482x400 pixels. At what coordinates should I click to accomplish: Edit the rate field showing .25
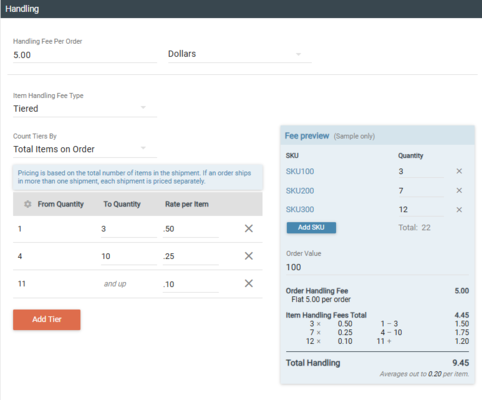191,256
